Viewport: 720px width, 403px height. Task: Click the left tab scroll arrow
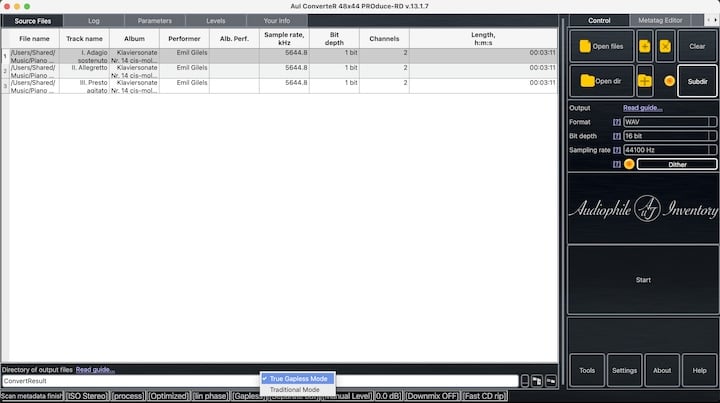(709, 20)
